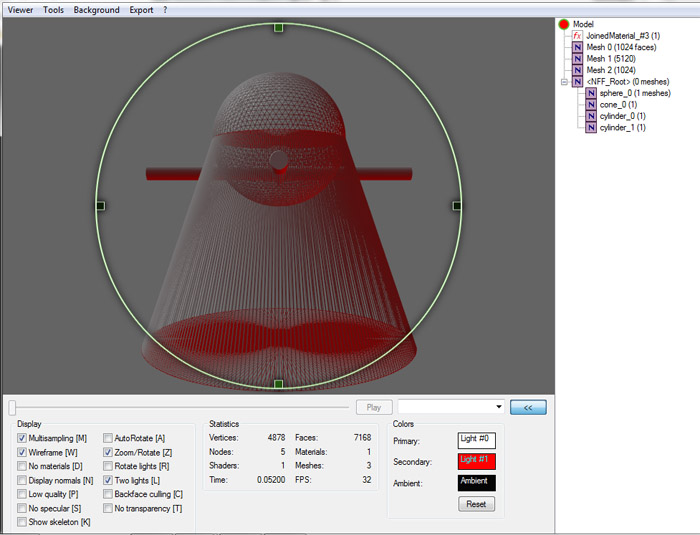Check Low quality [P]

coord(21,494)
